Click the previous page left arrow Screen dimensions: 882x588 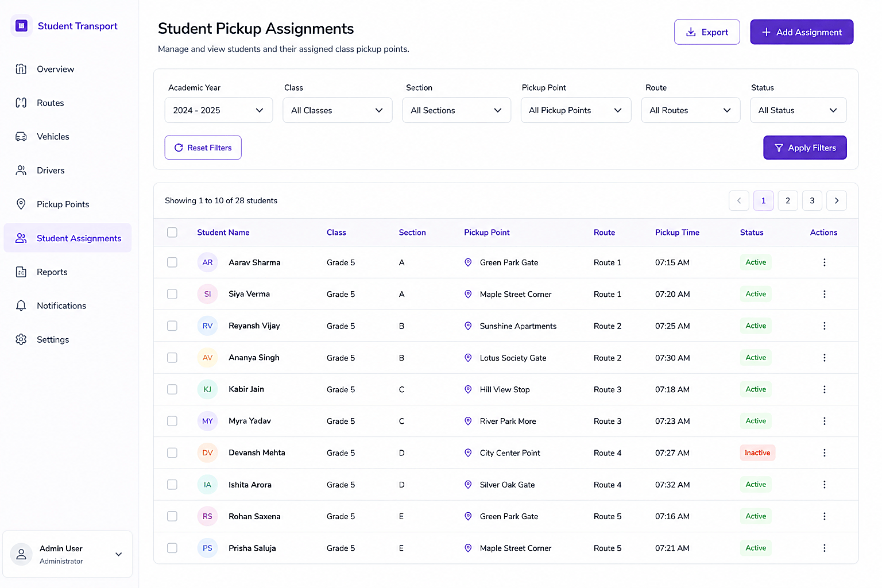pos(739,200)
